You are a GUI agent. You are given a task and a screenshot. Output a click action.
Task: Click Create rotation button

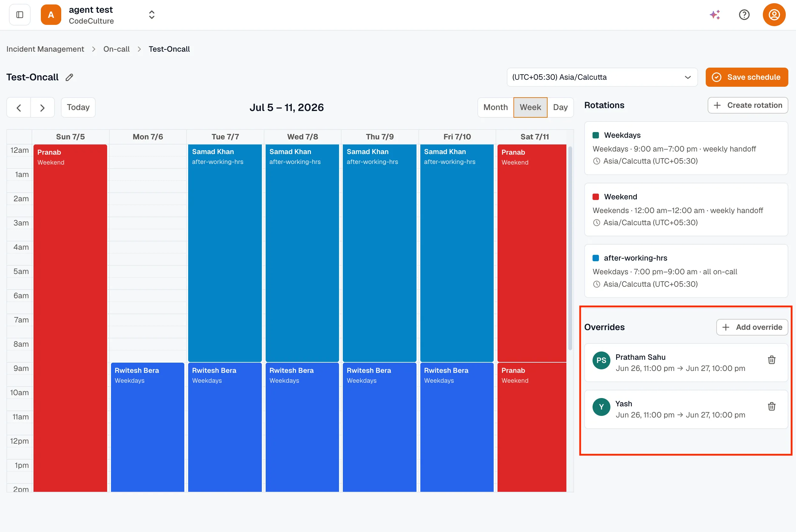(x=748, y=105)
